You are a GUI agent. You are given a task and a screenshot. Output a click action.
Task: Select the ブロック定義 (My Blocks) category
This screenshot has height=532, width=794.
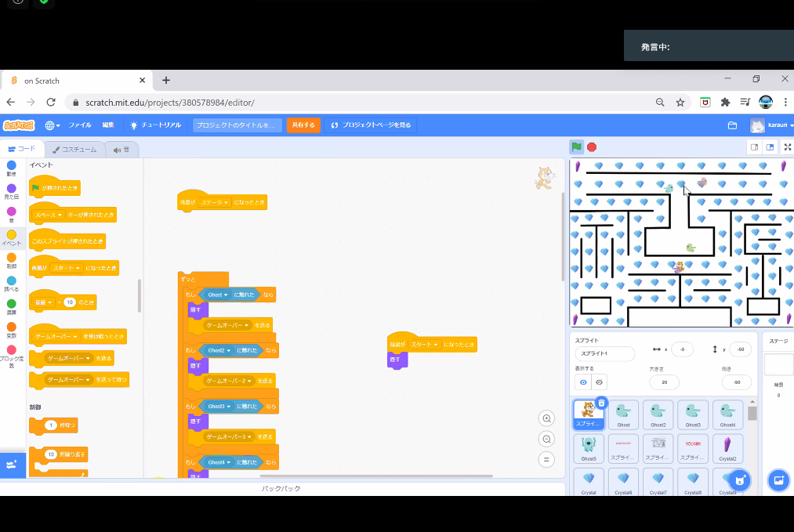point(12,356)
